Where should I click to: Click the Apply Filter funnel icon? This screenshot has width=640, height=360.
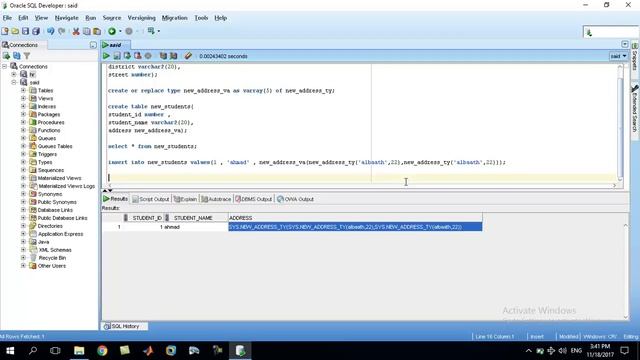coord(27,56)
